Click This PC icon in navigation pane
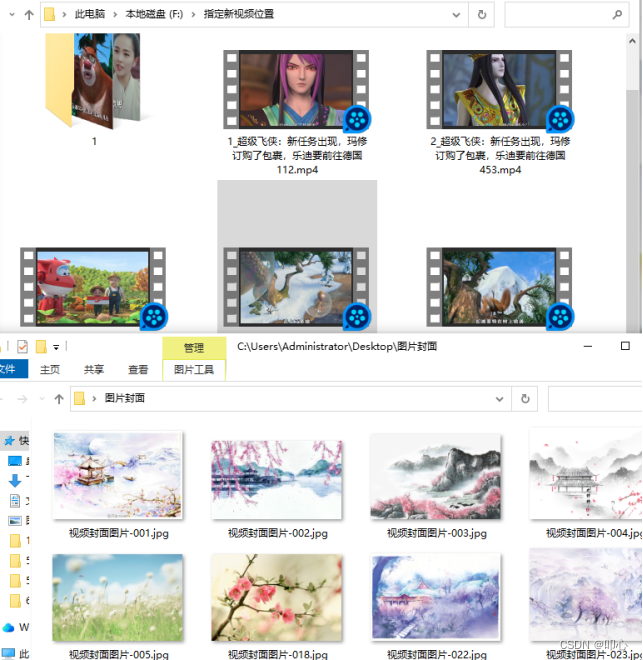Viewport: 643px width, 660px height. click(8, 653)
